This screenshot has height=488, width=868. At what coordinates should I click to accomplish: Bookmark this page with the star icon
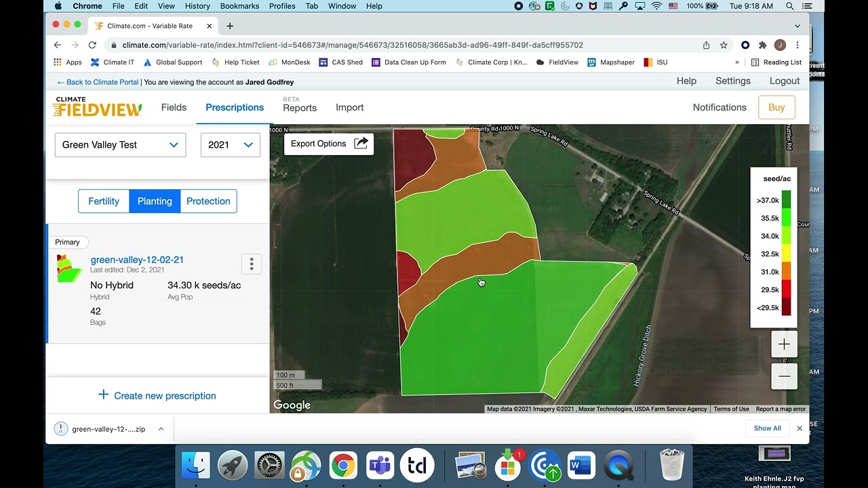coord(724,45)
